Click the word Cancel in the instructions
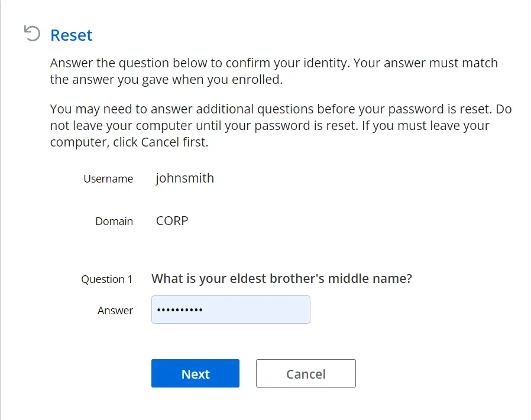Screen dimensions: 531x420 (160, 142)
